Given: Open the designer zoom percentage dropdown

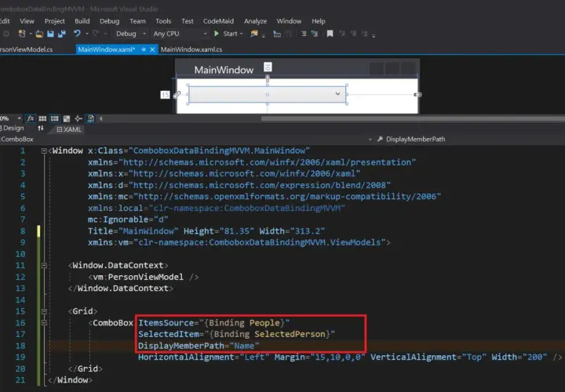Looking at the screenshot, I should click(x=19, y=118).
